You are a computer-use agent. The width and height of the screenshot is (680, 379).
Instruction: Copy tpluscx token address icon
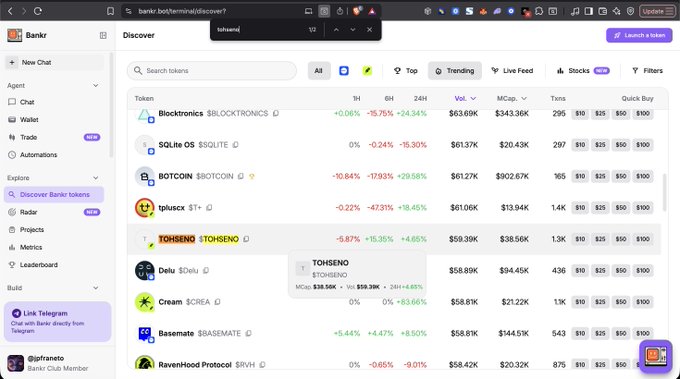click(209, 208)
